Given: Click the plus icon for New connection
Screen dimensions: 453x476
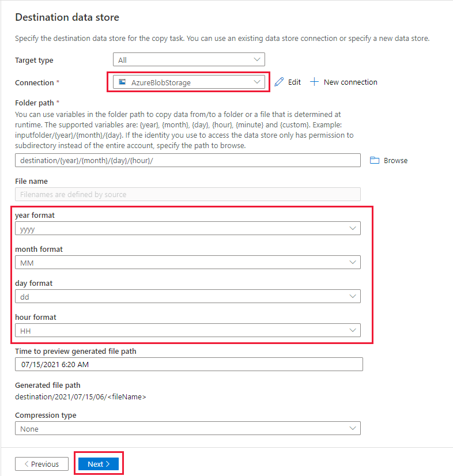Looking at the screenshot, I should 314,82.
